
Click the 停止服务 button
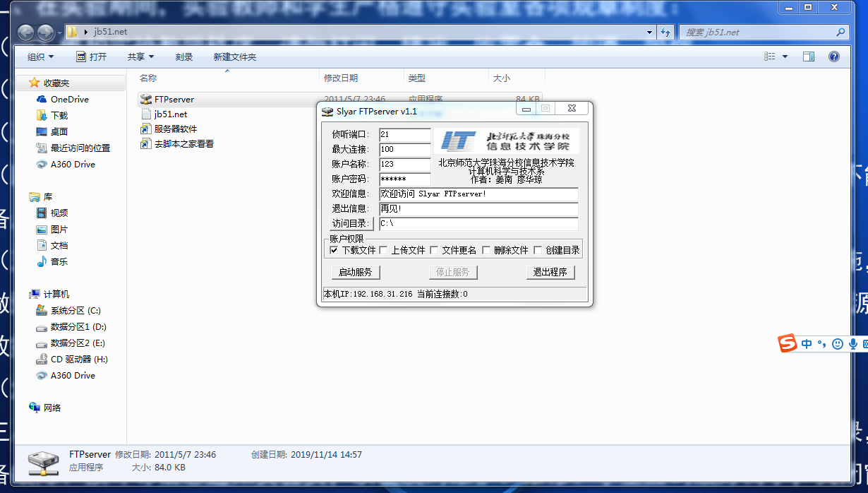click(x=453, y=272)
